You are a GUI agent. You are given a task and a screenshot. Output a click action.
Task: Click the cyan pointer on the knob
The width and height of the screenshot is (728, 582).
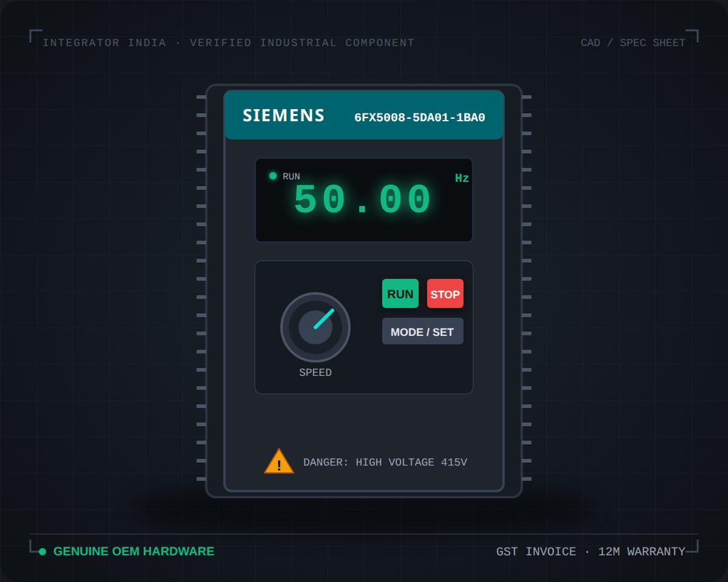click(324, 319)
